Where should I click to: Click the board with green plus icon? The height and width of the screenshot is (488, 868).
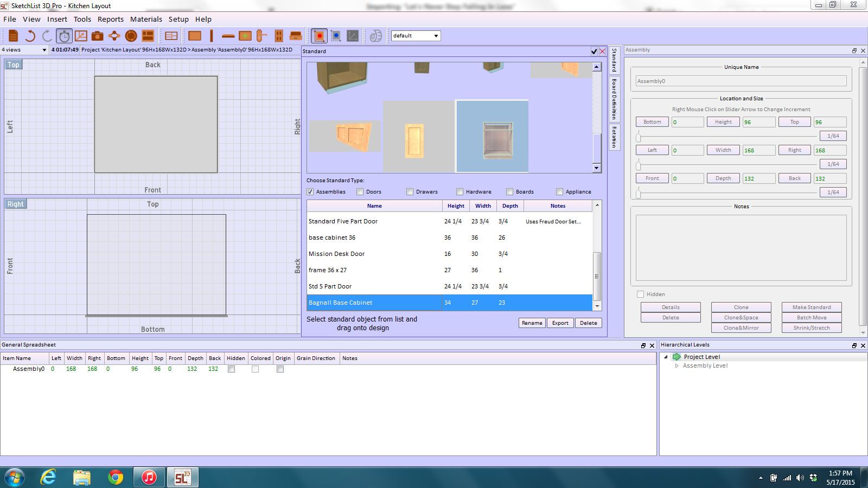[245, 36]
